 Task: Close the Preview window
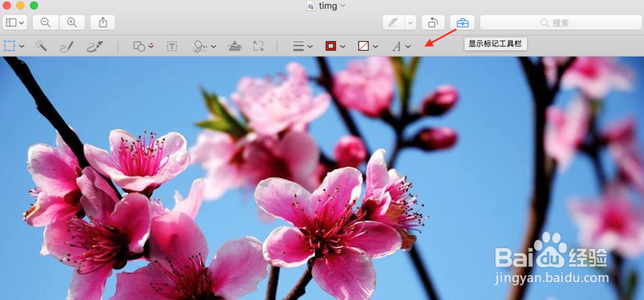(x=7, y=6)
